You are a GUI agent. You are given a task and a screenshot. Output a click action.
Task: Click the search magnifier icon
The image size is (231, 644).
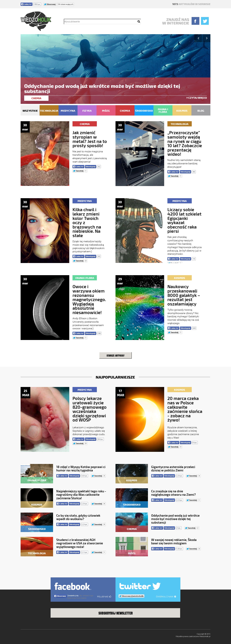click(x=139, y=22)
